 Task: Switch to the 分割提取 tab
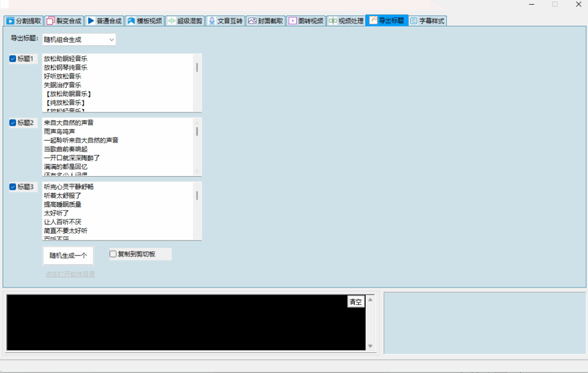pos(24,21)
